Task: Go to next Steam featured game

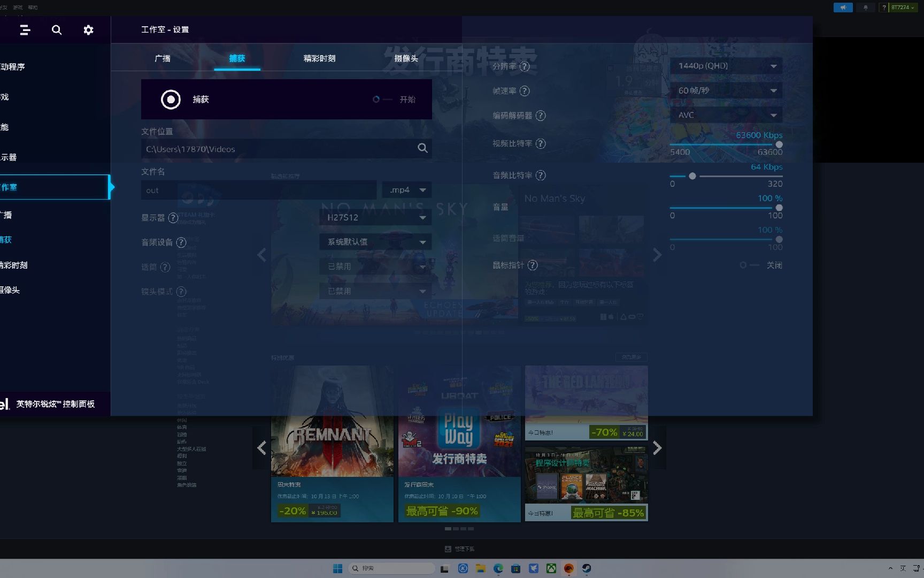Action: 657,255
